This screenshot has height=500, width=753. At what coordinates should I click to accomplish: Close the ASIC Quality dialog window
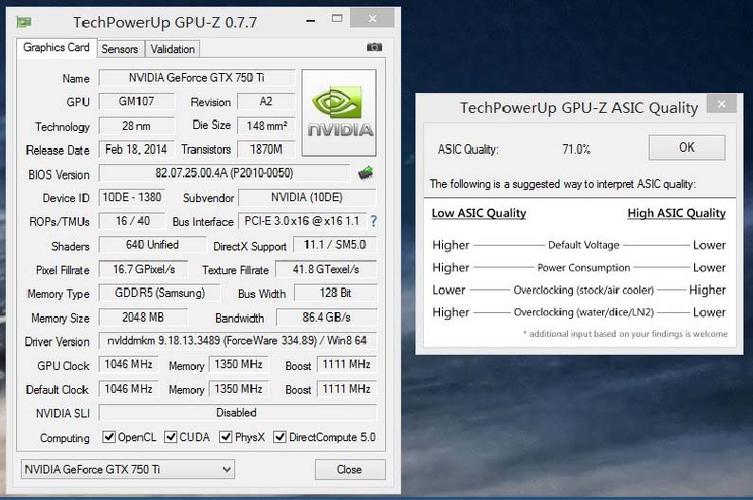[721, 104]
